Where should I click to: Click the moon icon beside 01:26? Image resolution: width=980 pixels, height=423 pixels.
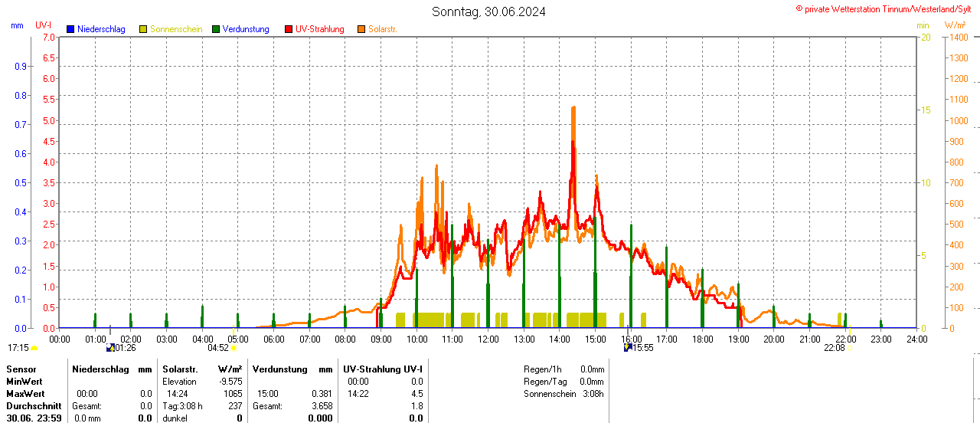coord(110,348)
